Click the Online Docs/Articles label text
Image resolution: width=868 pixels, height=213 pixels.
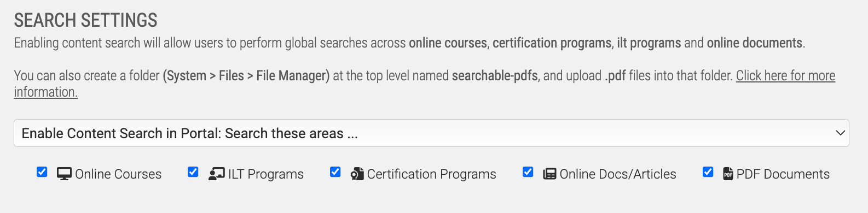618,174
